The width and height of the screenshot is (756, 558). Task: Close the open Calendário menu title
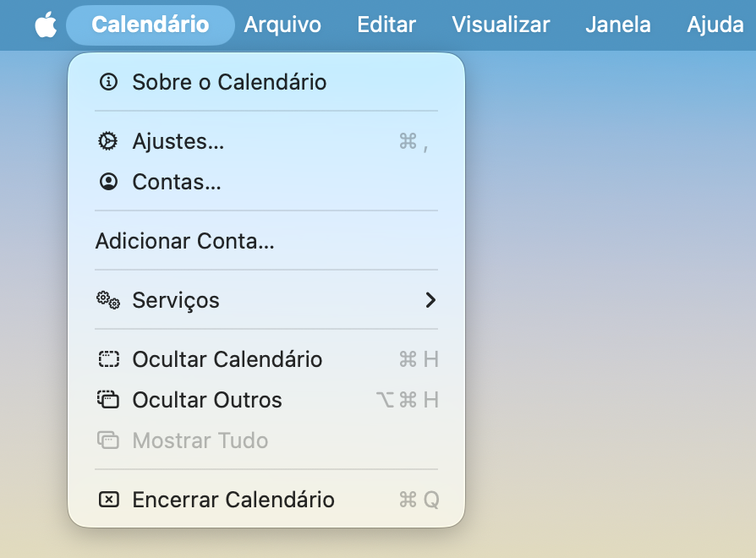(x=150, y=25)
